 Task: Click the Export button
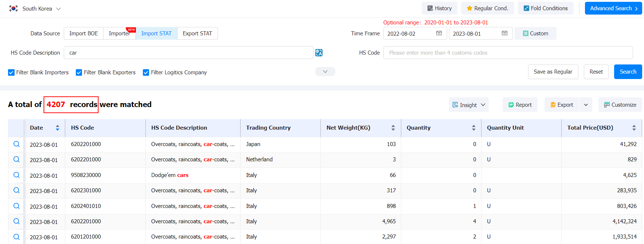coord(562,105)
